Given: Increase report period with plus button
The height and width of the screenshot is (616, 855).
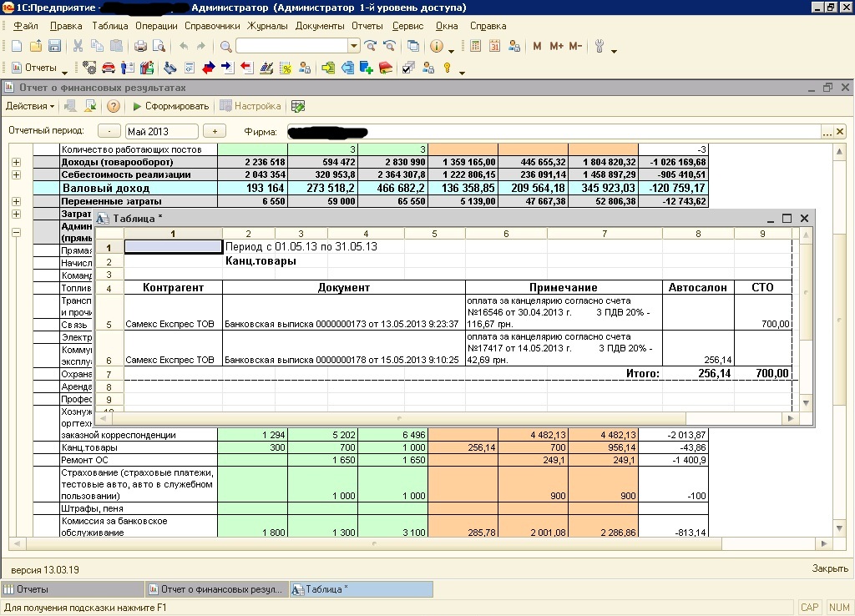Looking at the screenshot, I should click(x=215, y=131).
